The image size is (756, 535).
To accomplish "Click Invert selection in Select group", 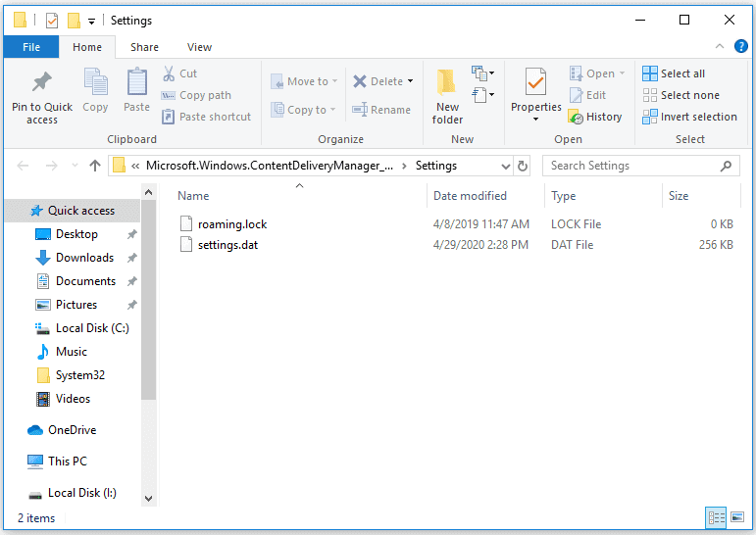I will pos(689,117).
